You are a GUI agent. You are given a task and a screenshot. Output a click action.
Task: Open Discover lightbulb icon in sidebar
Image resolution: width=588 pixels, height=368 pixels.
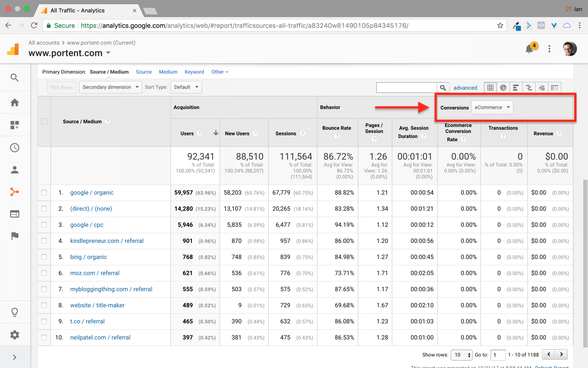tap(15, 312)
